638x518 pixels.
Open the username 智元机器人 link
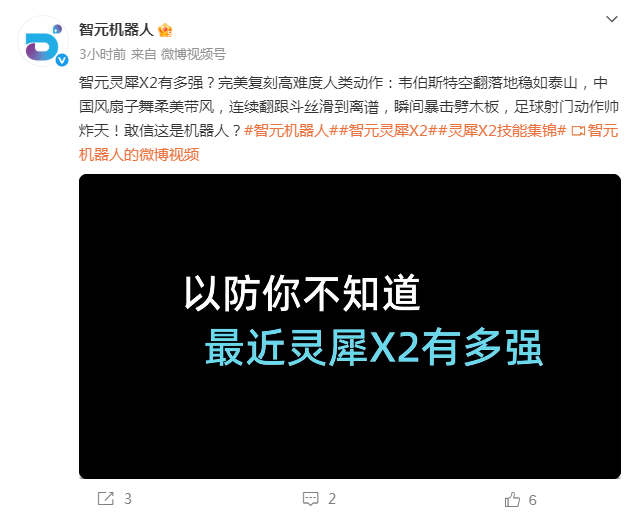pyautogui.click(x=116, y=30)
